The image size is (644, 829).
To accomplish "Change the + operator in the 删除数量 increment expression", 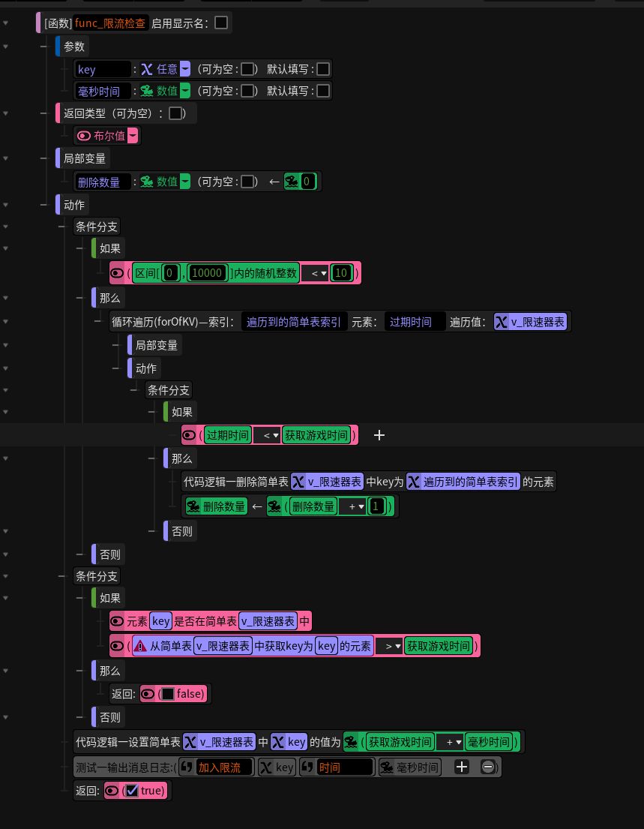I will [352, 506].
